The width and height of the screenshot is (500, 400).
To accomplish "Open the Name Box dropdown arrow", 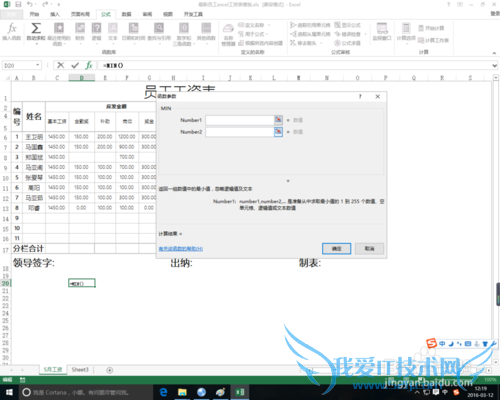I will pos(38,65).
